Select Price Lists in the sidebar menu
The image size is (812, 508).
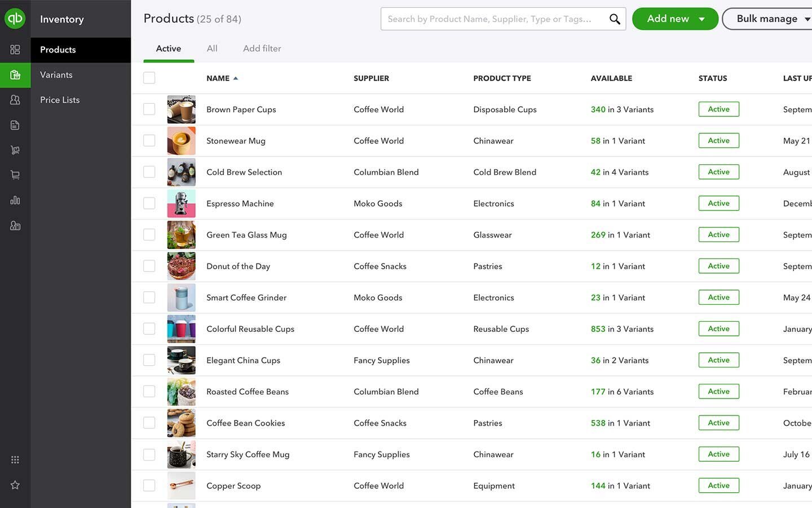coord(60,99)
